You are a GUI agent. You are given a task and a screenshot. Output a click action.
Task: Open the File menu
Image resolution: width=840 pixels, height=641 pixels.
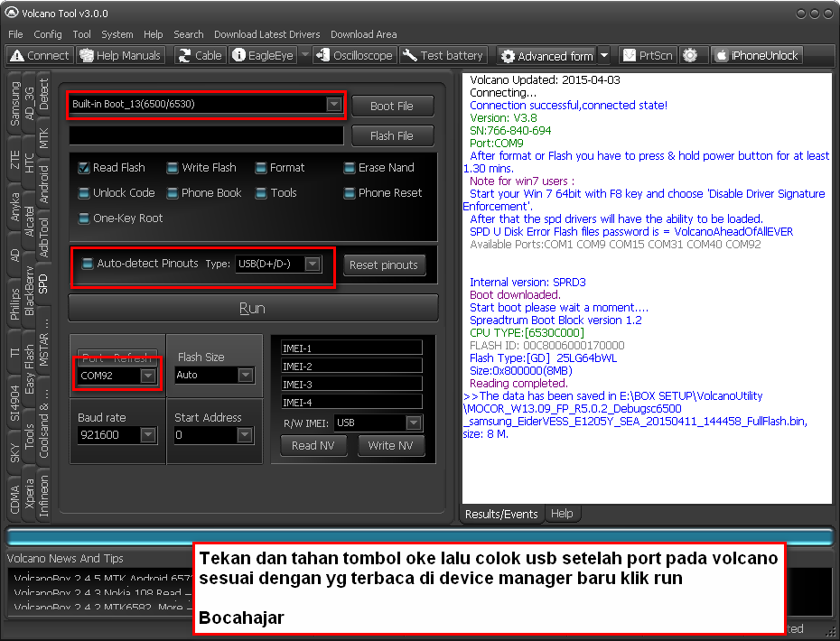click(x=15, y=34)
